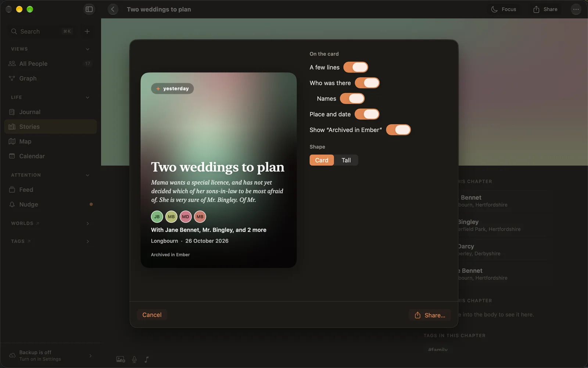
Task: Click the Share... button in dialog
Action: (430, 315)
